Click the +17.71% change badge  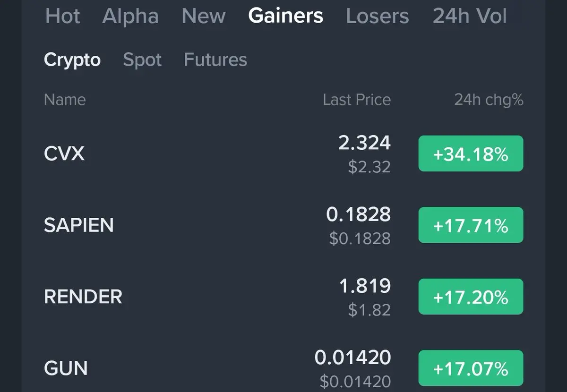point(471,225)
